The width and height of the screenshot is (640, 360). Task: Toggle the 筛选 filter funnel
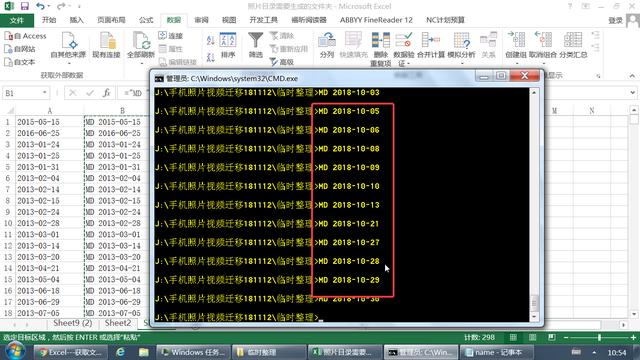256,45
